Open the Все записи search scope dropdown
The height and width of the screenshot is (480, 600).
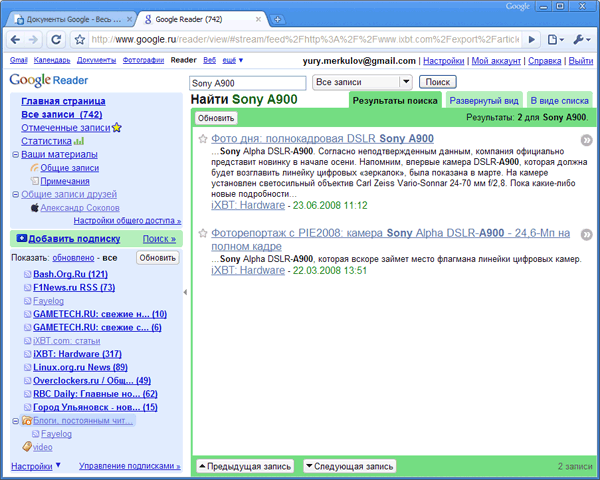pos(362,82)
